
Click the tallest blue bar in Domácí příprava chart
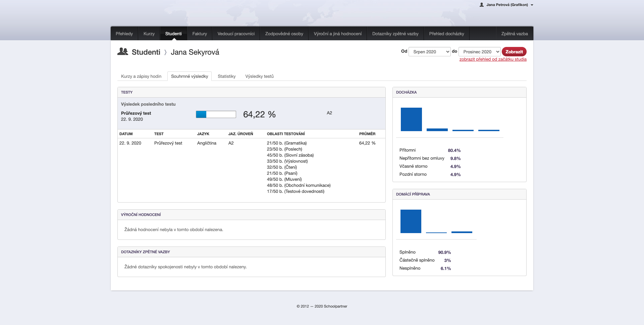[x=411, y=221]
